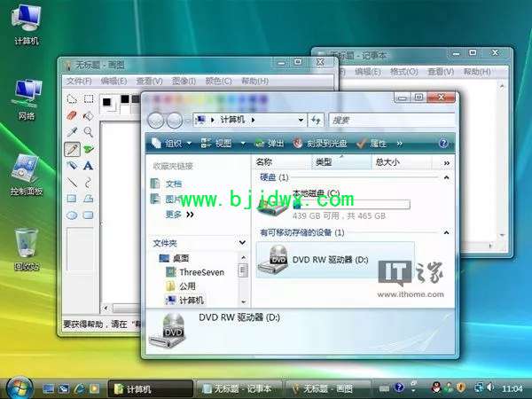Pick the color picker eyedropper tool
The image size is (532, 399).
click(72, 132)
